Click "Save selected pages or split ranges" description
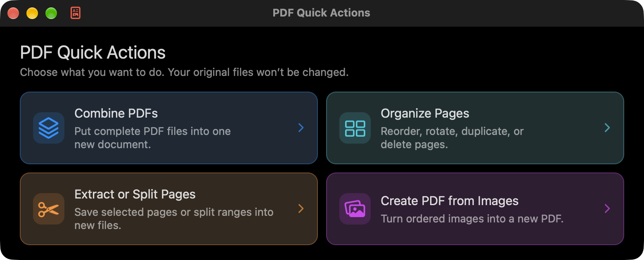 click(174, 219)
